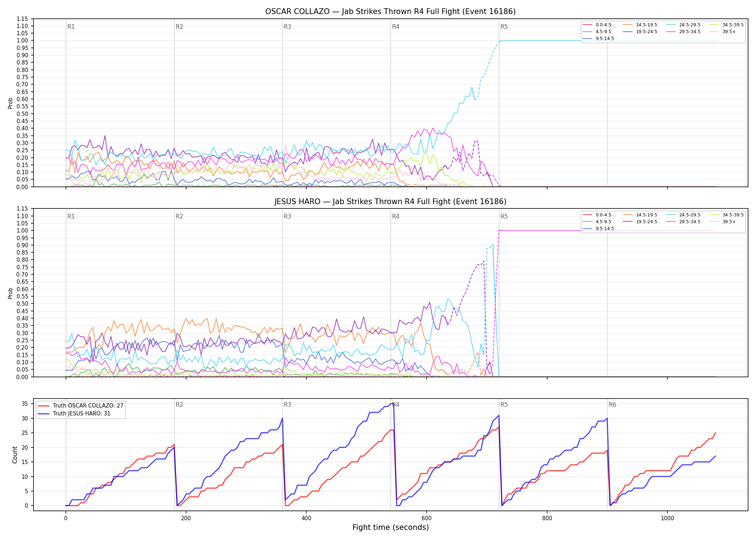Click the R4 round marker in Oscar Collazo chart
This screenshot has width=756, height=540.
396,27
